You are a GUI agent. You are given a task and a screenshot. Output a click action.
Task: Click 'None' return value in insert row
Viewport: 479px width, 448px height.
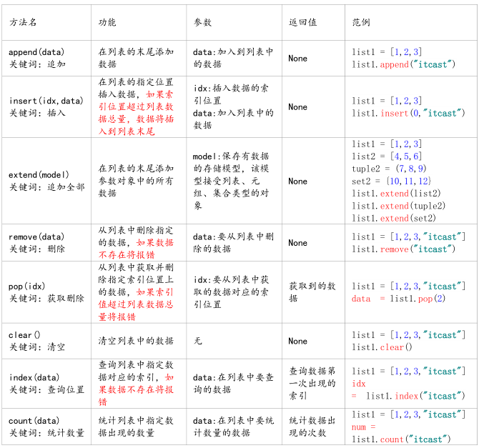coord(298,107)
